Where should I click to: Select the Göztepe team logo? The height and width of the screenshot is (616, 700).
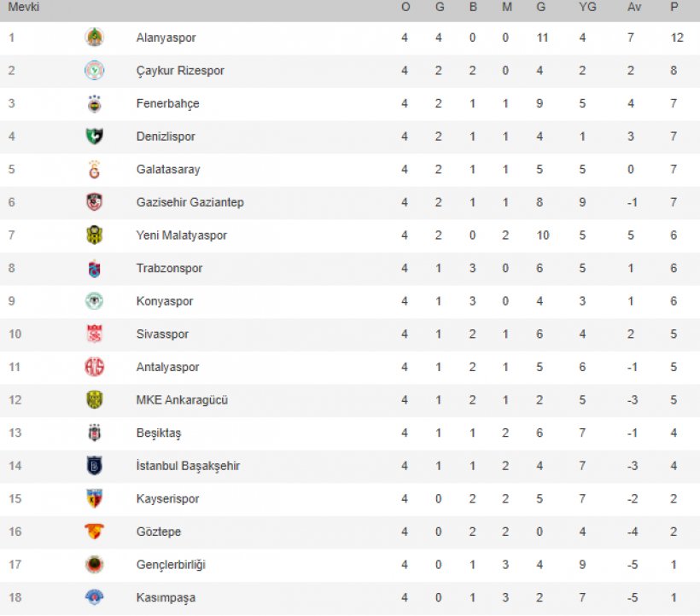94,531
